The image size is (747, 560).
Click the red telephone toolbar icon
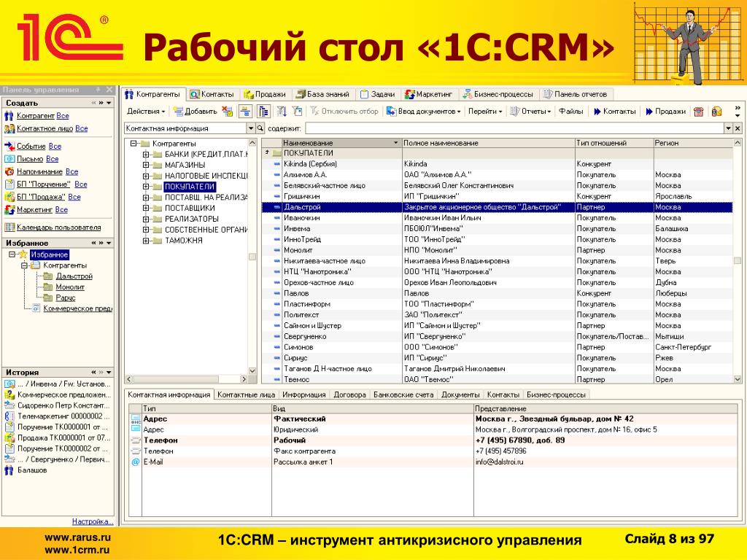tap(698, 112)
